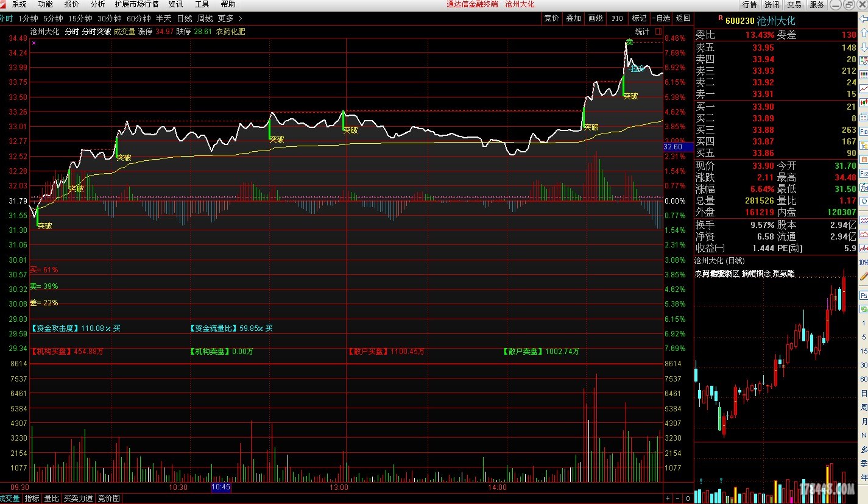868x504 pixels.
Task: Select the pencil drawing tool icon
Action: point(864,276)
